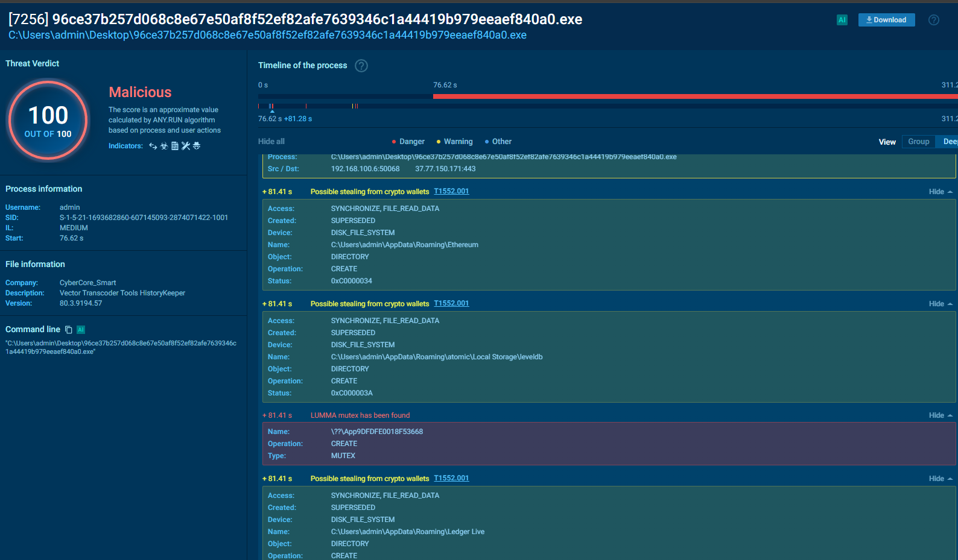Click the Timeline of the process help icon
Screen dimensions: 958x560
[361, 66]
